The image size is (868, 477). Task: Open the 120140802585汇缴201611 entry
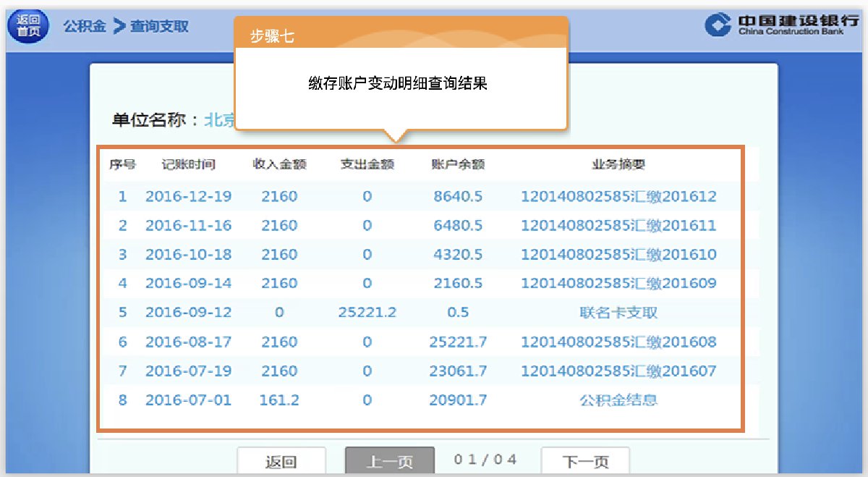click(x=618, y=225)
